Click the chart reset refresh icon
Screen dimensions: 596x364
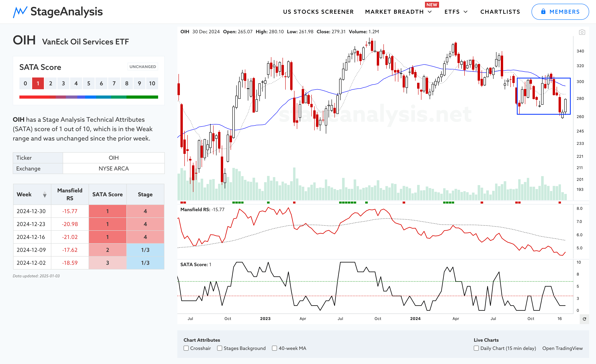pyautogui.click(x=584, y=319)
